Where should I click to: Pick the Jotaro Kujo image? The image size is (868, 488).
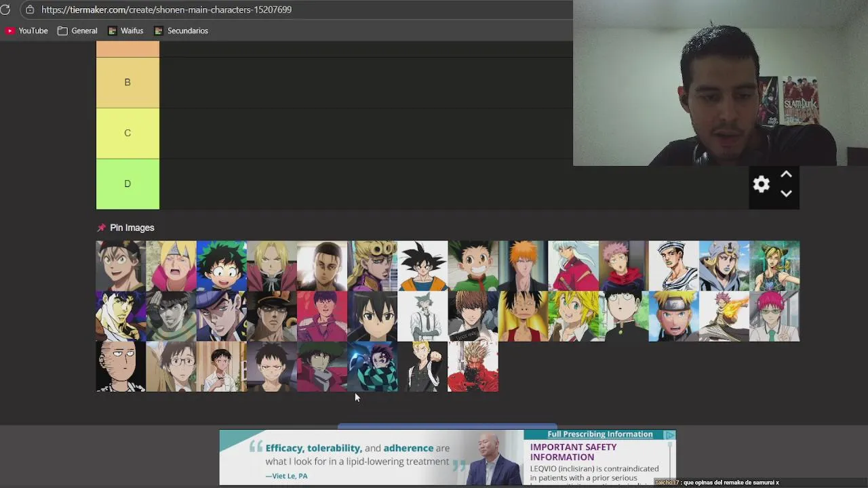[271, 316]
